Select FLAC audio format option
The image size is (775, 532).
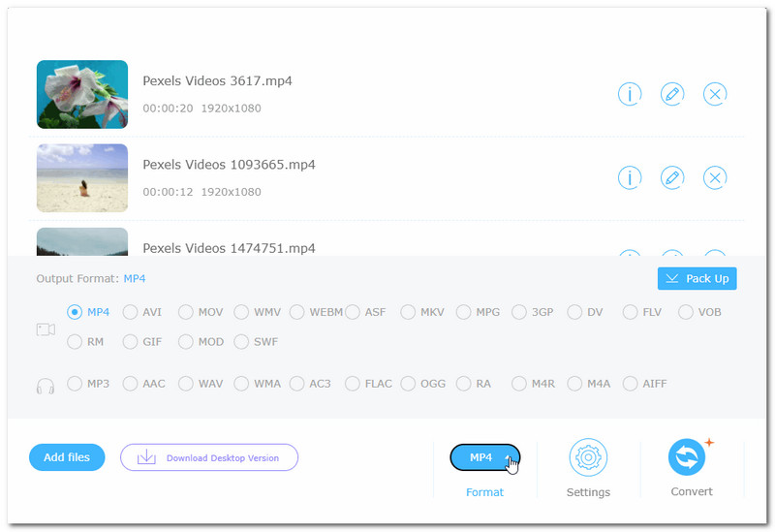point(353,384)
